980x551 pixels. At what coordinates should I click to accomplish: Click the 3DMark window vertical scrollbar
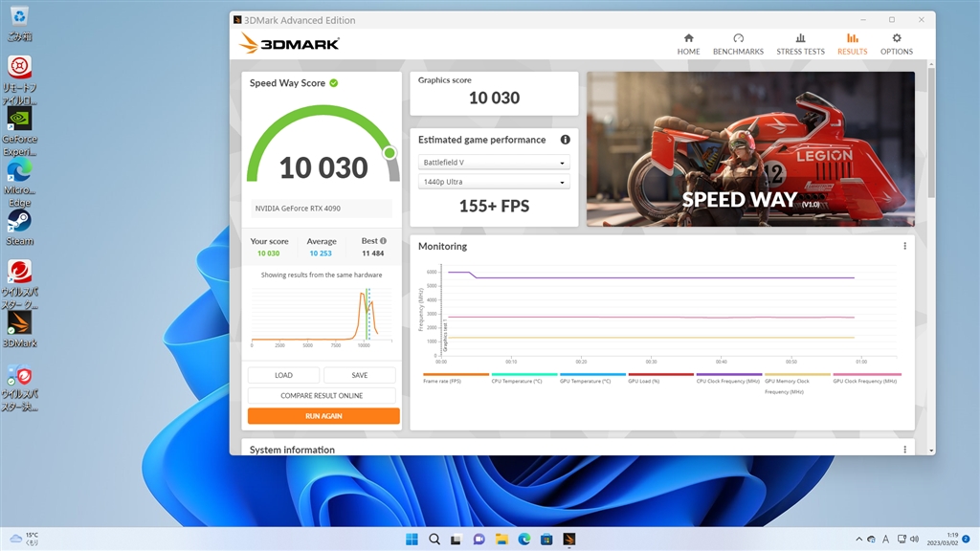click(931, 131)
